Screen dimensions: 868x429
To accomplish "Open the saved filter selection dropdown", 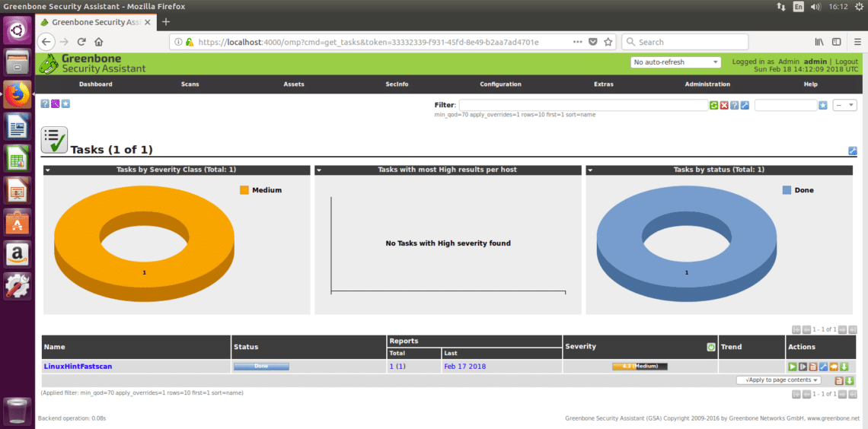I will [x=845, y=105].
